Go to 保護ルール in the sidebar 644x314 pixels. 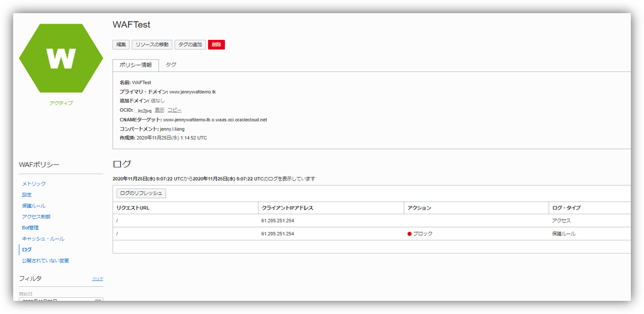[34, 206]
